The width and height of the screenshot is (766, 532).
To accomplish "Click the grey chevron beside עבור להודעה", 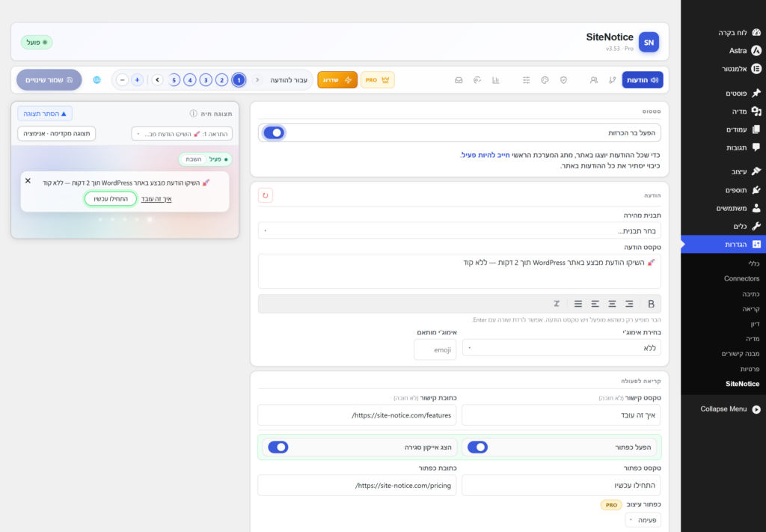I will click(257, 79).
